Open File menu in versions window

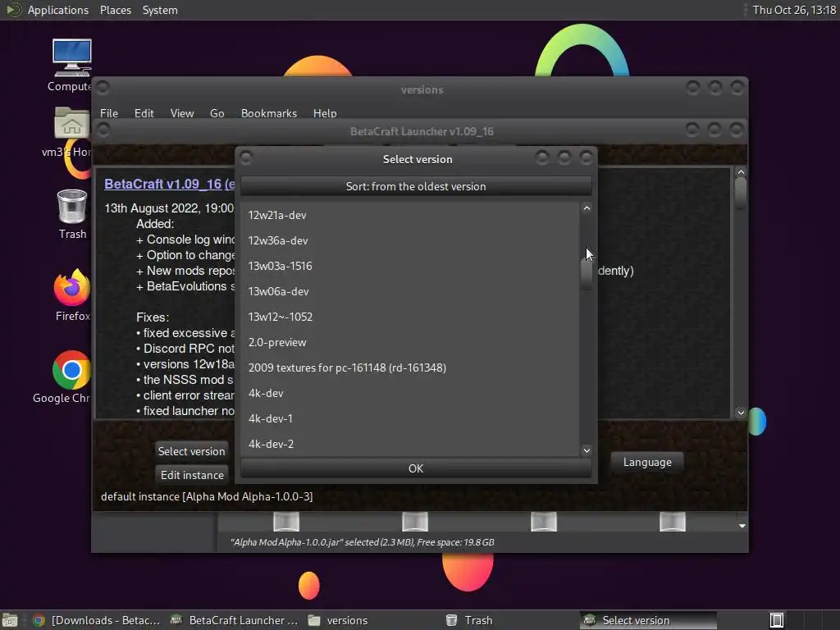[109, 113]
